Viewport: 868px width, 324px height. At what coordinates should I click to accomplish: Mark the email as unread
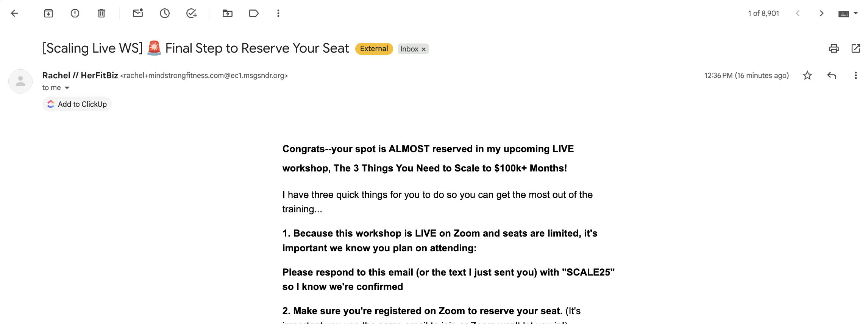(x=138, y=14)
